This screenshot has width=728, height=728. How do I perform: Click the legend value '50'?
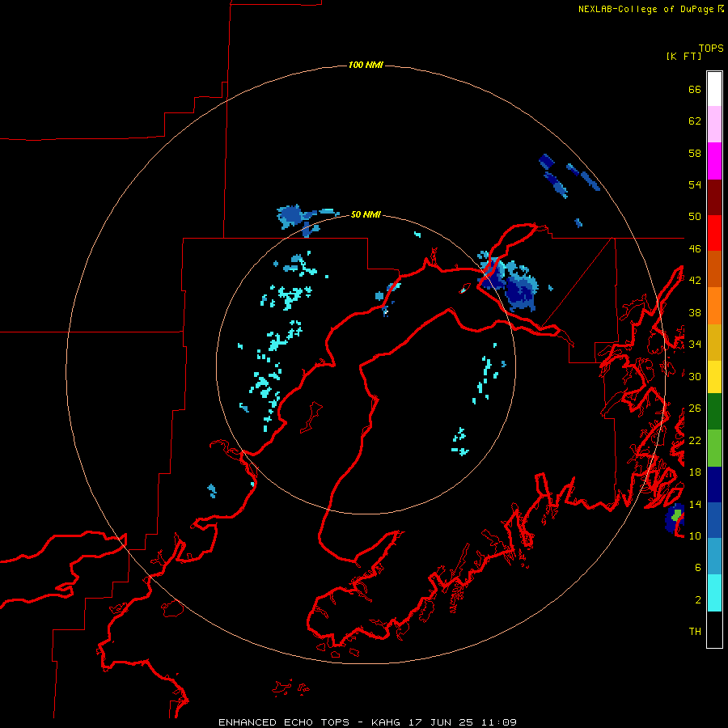coord(695,217)
